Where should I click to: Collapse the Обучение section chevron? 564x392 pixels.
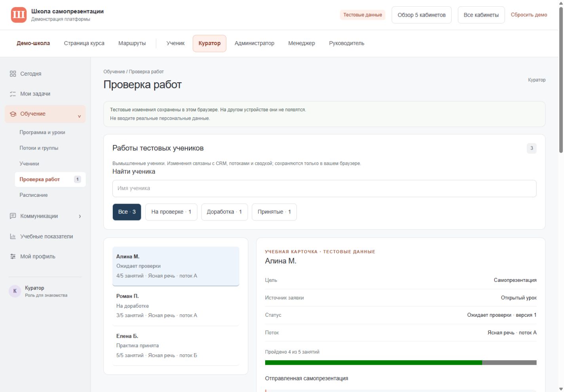pos(79,116)
